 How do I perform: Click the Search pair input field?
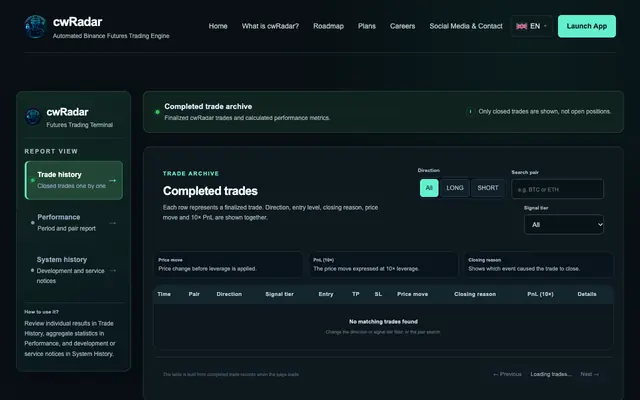coord(558,189)
